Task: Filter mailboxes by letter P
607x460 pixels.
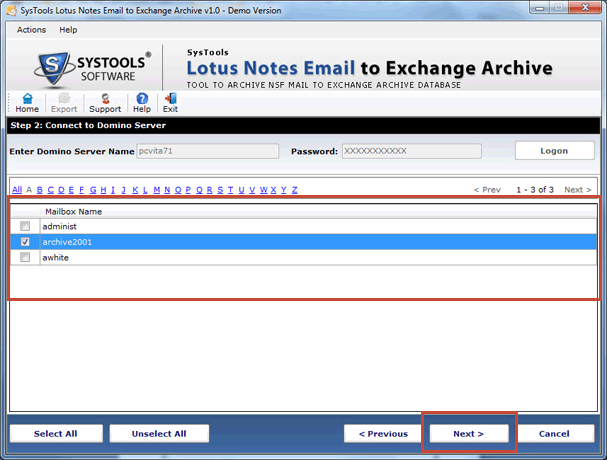Action: click(188, 190)
